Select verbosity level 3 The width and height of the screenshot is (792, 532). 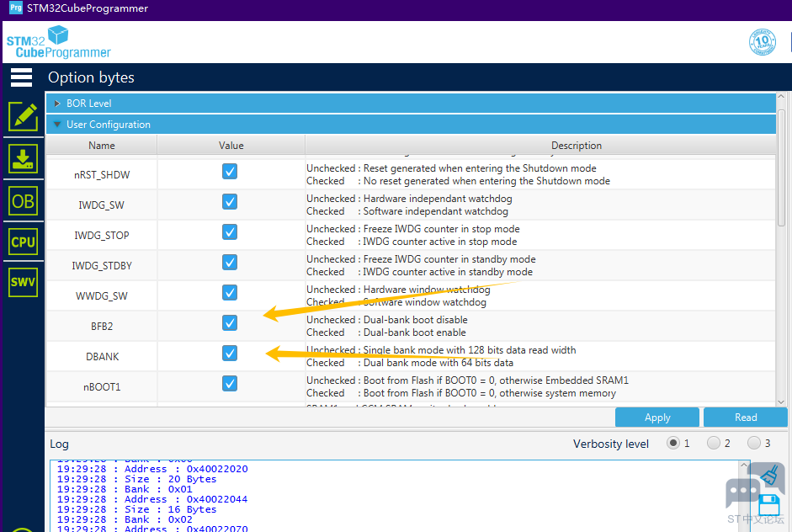[753, 443]
